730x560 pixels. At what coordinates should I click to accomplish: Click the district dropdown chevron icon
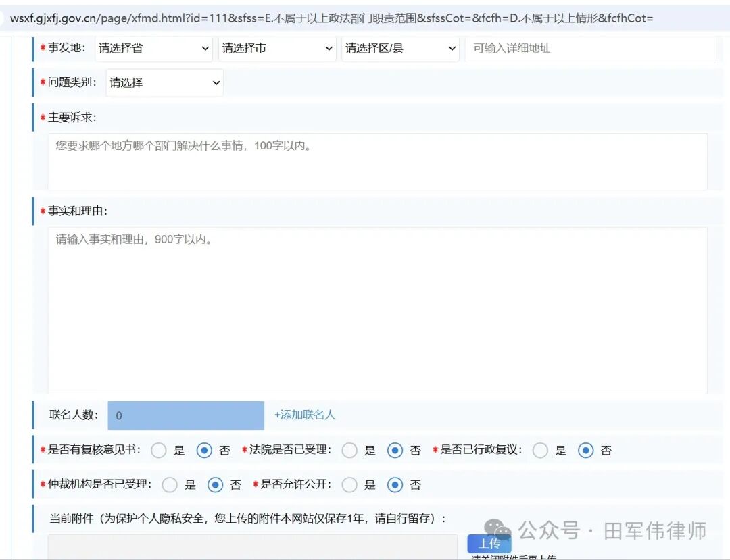(x=452, y=49)
